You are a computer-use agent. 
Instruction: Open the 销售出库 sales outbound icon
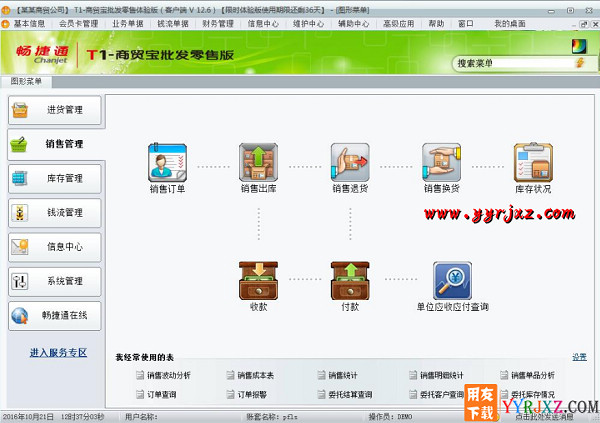(x=258, y=162)
